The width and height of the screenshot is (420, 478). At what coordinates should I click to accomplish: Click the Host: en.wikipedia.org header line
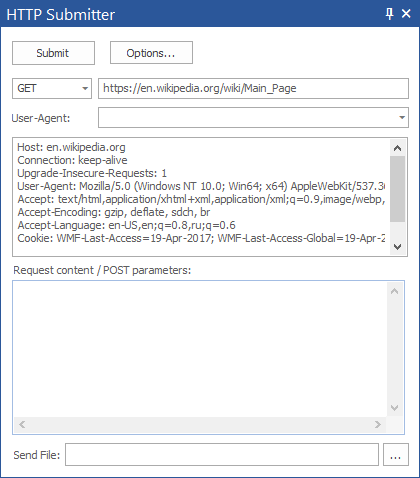pyautogui.click(x=71, y=147)
